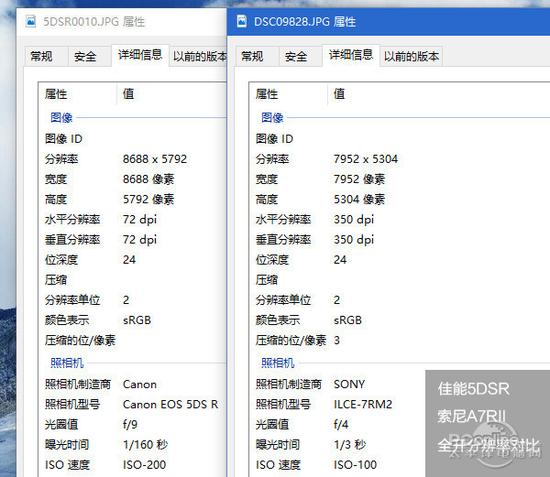
Task: Select the 详细信息 tab in the DSC09828.JPG window
Action: click(351, 55)
